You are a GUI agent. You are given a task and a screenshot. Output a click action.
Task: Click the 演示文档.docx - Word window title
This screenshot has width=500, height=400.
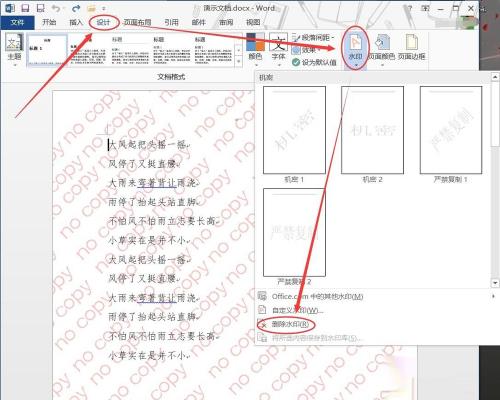[239, 8]
